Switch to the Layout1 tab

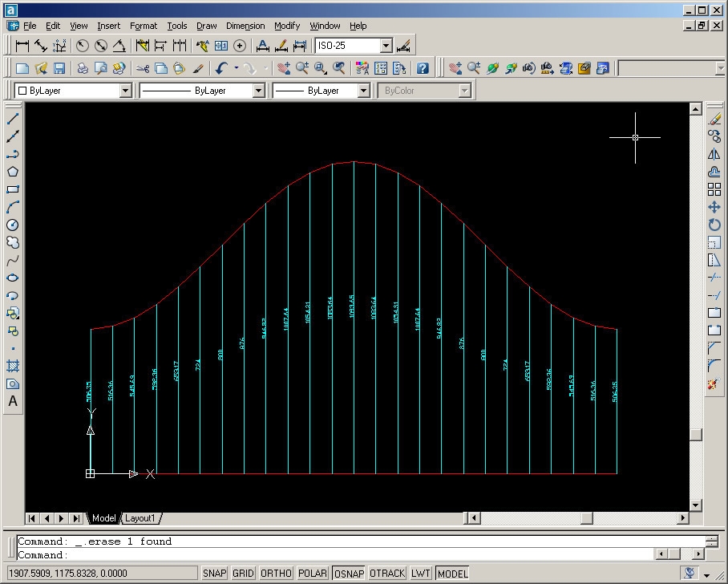[x=140, y=518]
